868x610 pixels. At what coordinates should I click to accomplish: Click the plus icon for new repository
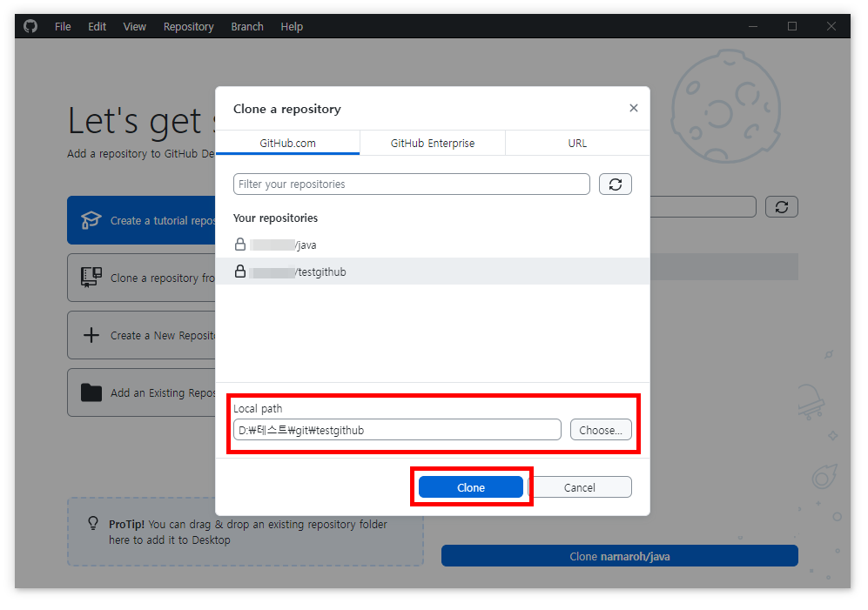[91, 335]
